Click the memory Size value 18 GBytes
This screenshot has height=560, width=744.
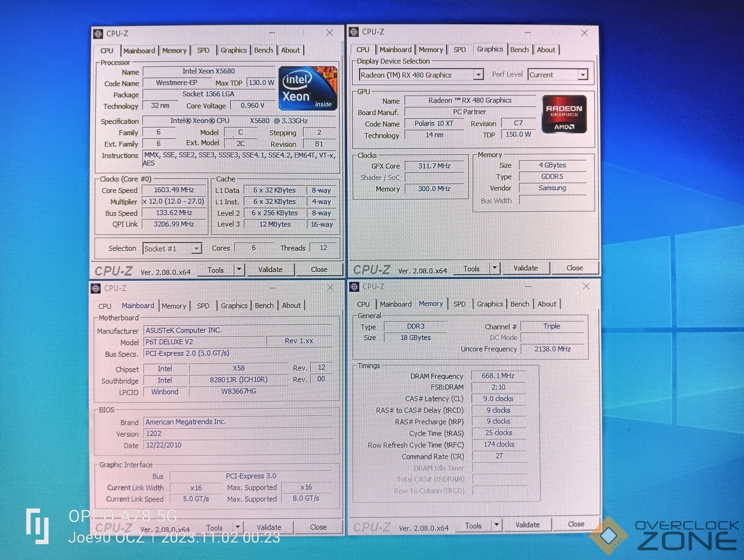(415, 337)
